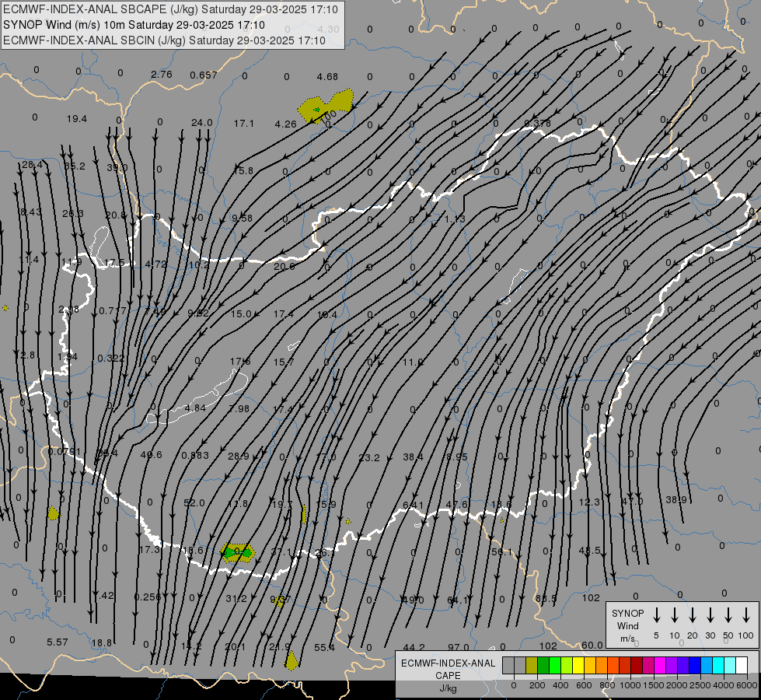Click the map value 44.2
761x700 pixels.
pos(414,647)
